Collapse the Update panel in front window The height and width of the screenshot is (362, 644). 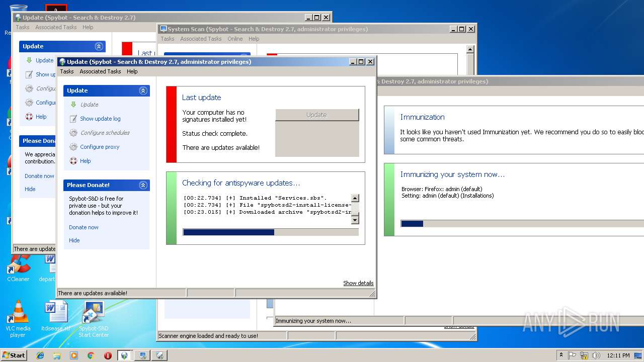[x=143, y=90]
